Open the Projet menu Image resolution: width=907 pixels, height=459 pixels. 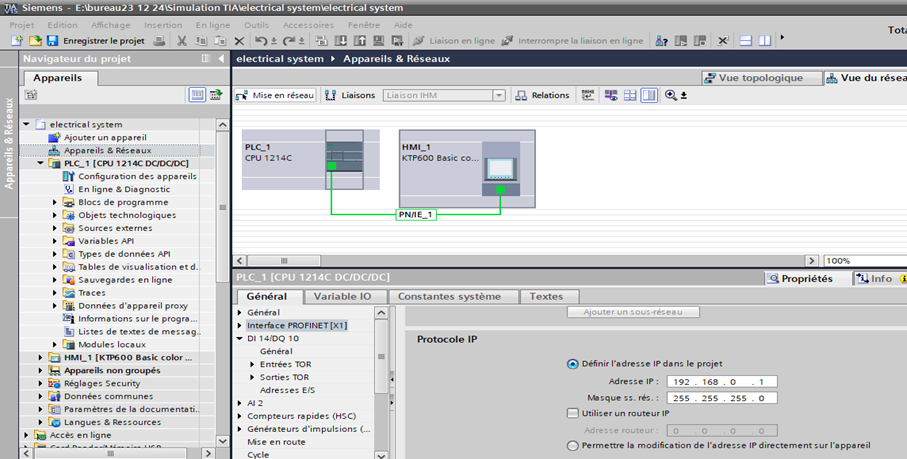21,25
